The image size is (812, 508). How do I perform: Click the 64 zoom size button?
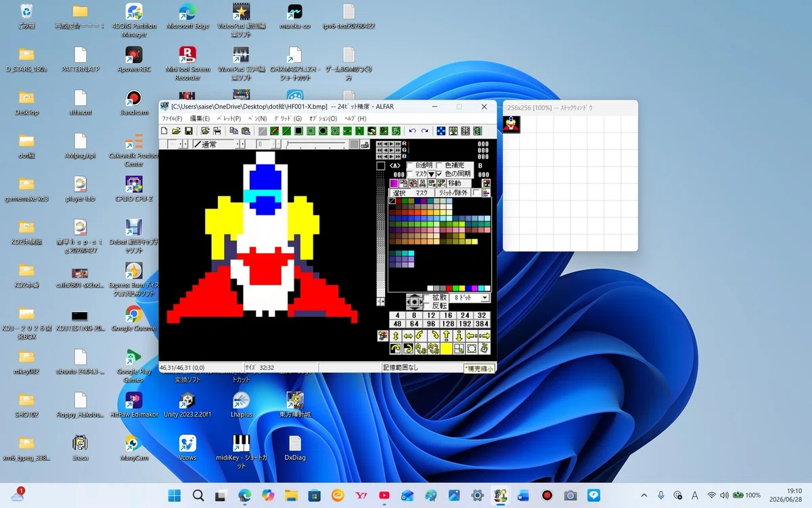[414, 324]
